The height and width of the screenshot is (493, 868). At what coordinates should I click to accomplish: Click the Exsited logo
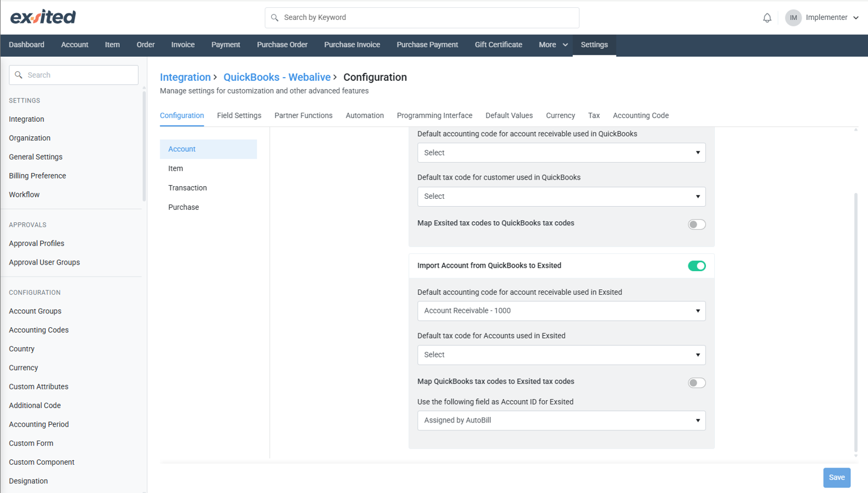43,17
